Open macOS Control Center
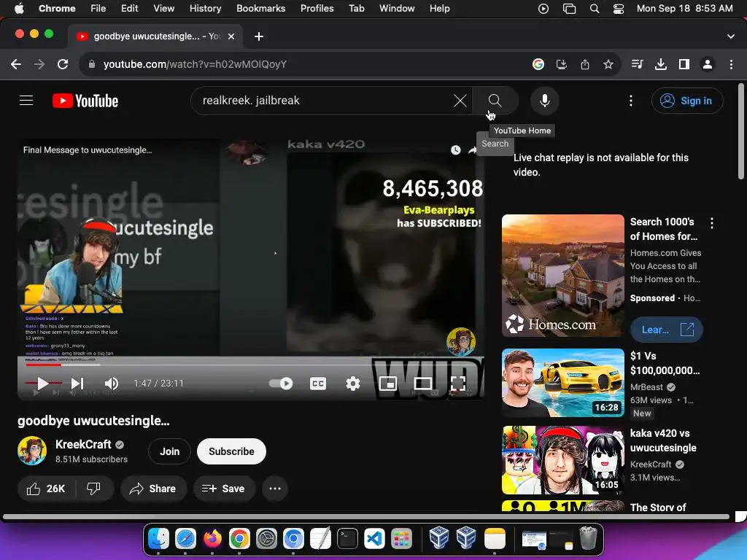The width and height of the screenshot is (747, 560). click(x=619, y=8)
